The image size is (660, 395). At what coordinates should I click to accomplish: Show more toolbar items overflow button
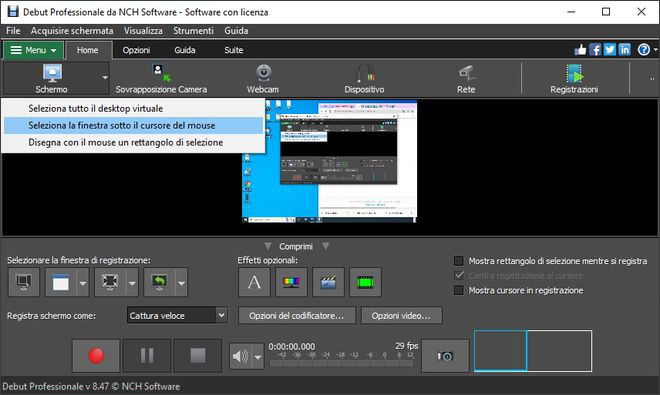pos(652,78)
